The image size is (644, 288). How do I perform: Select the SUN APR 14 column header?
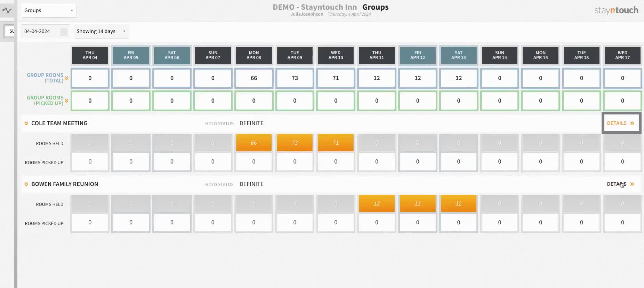(x=500, y=55)
